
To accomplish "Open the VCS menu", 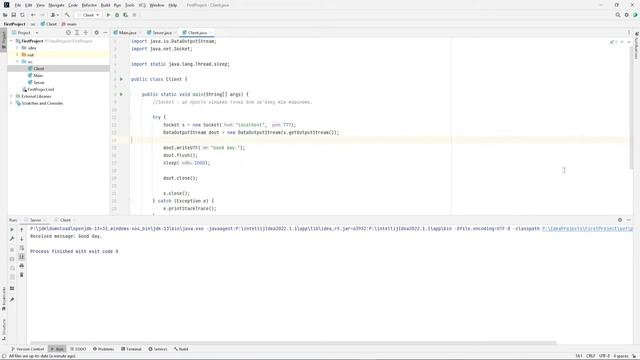I will [142, 5].
